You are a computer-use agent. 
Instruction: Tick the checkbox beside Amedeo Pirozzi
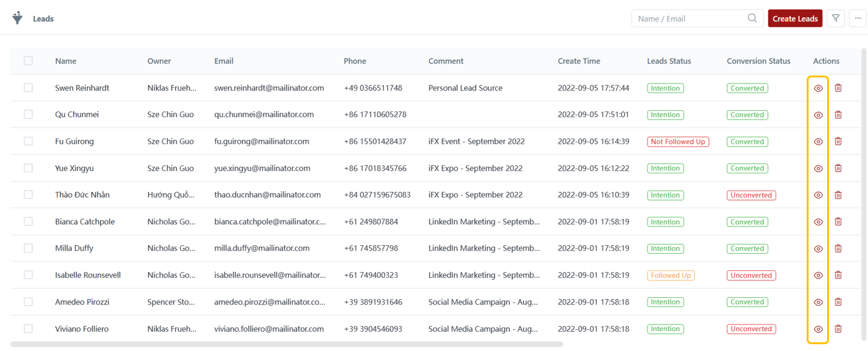pos(28,301)
